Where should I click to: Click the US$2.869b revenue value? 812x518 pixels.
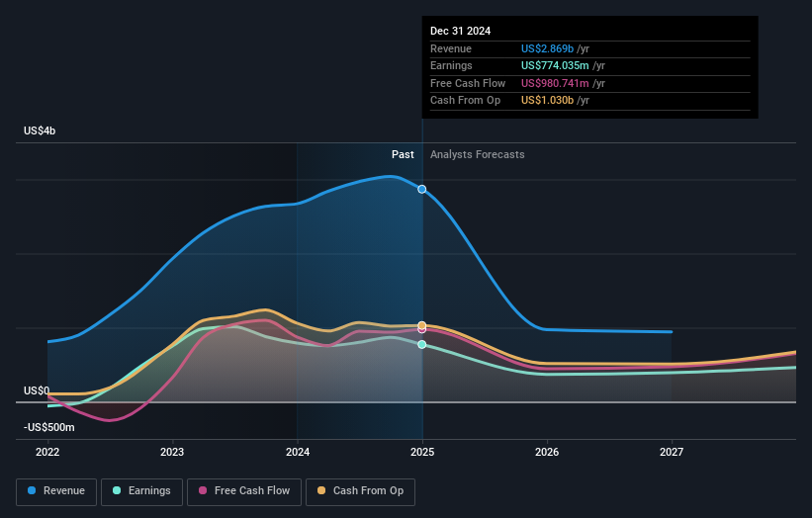tap(547, 48)
